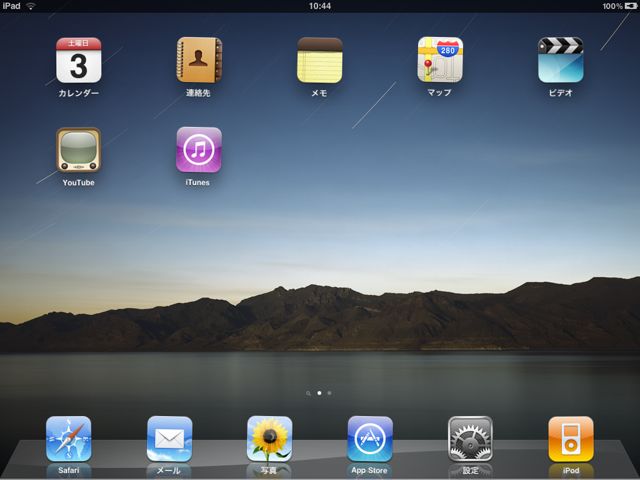Screen dimensions: 640x480
Task: Open the 連絡先 contacts app
Action: 199,60
